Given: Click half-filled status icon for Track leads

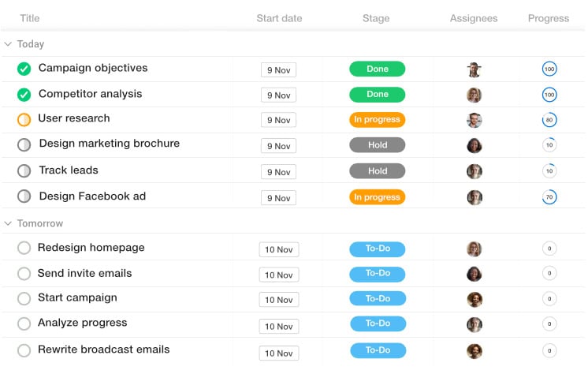Looking at the screenshot, I should click(x=24, y=171).
